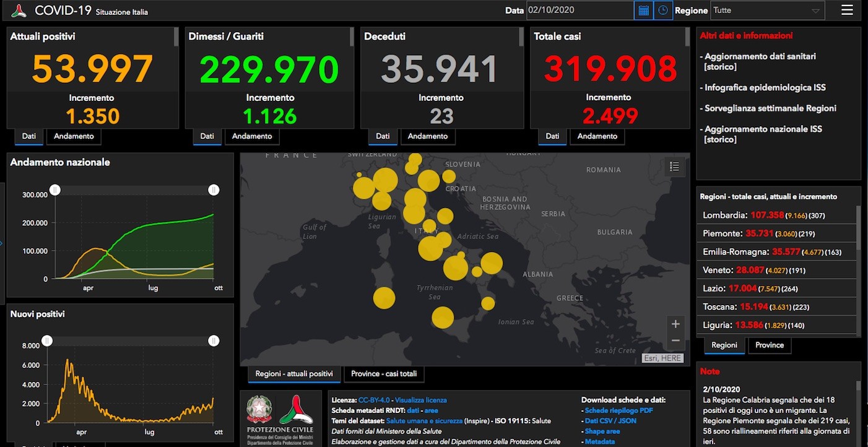Download Schede riepilogo PDF

click(x=619, y=410)
